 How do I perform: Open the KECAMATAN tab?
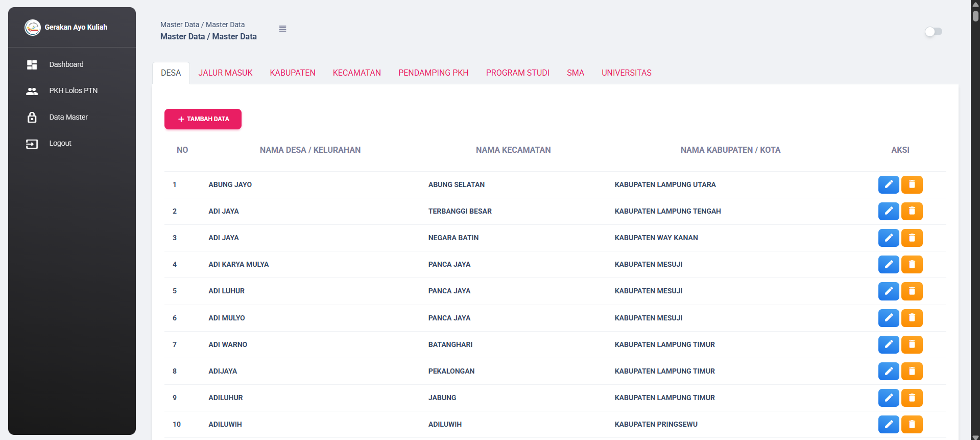(x=357, y=73)
